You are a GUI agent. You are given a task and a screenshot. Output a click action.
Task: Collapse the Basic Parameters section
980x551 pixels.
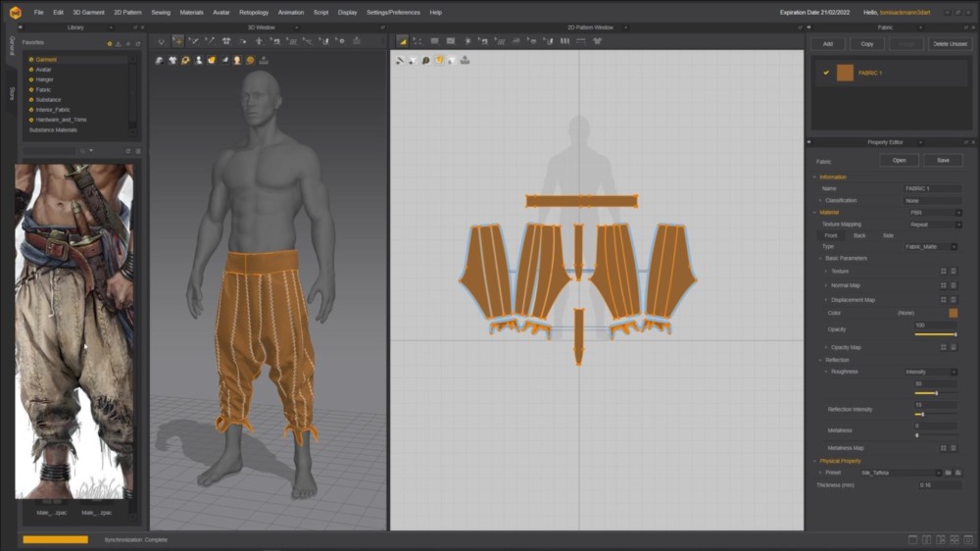click(820, 258)
